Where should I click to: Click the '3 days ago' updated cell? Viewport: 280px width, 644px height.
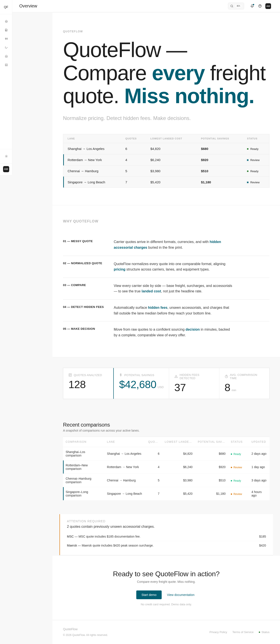point(259,480)
